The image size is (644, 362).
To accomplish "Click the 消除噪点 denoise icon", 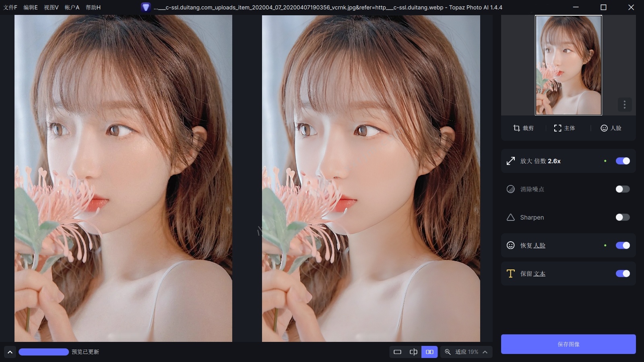I will point(510,189).
